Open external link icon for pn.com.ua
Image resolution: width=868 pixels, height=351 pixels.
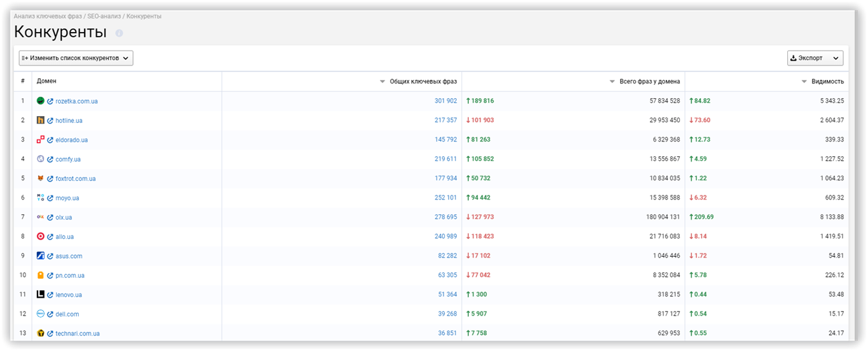click(50, 276)
